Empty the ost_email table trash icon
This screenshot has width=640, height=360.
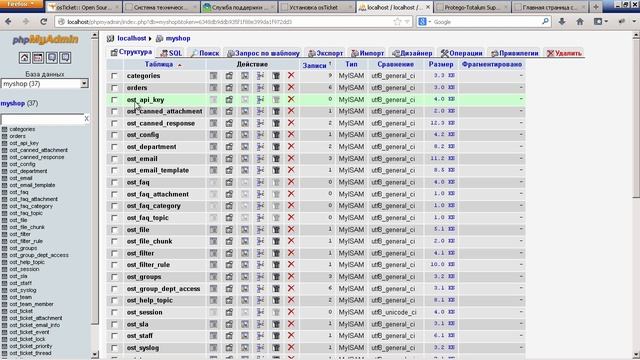pos(276,158)
